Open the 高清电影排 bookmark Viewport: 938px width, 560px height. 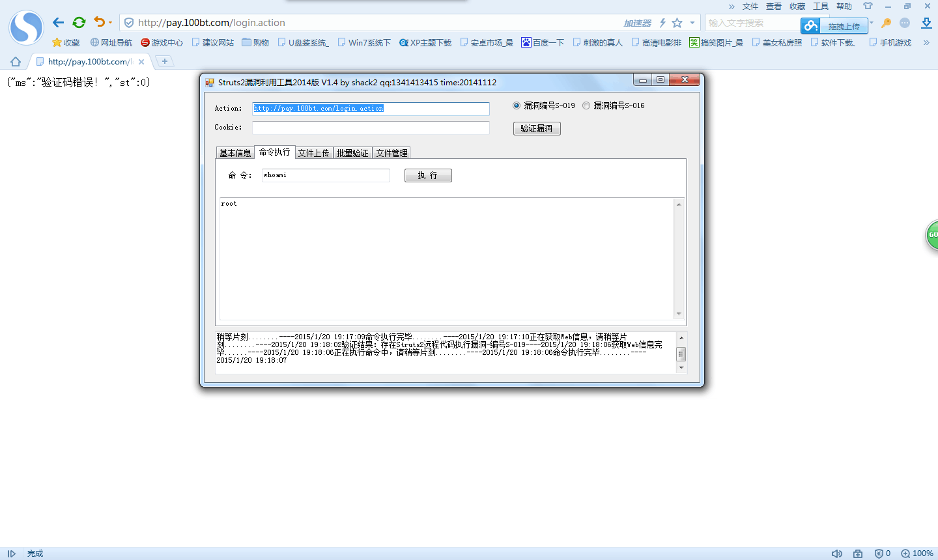click(657, 42)
